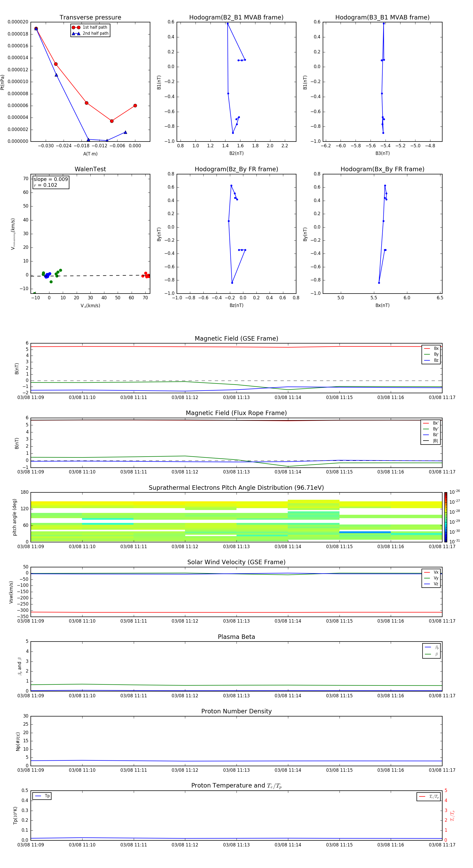Click the 'Np(#/cc)' axis label

(18, 741)
